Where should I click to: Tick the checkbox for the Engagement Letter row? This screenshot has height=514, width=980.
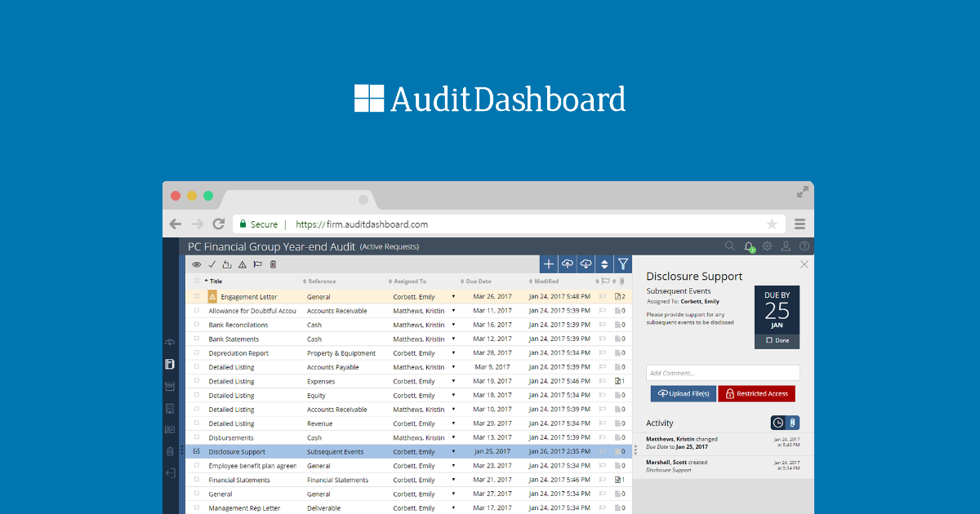(x=197, y=297)
